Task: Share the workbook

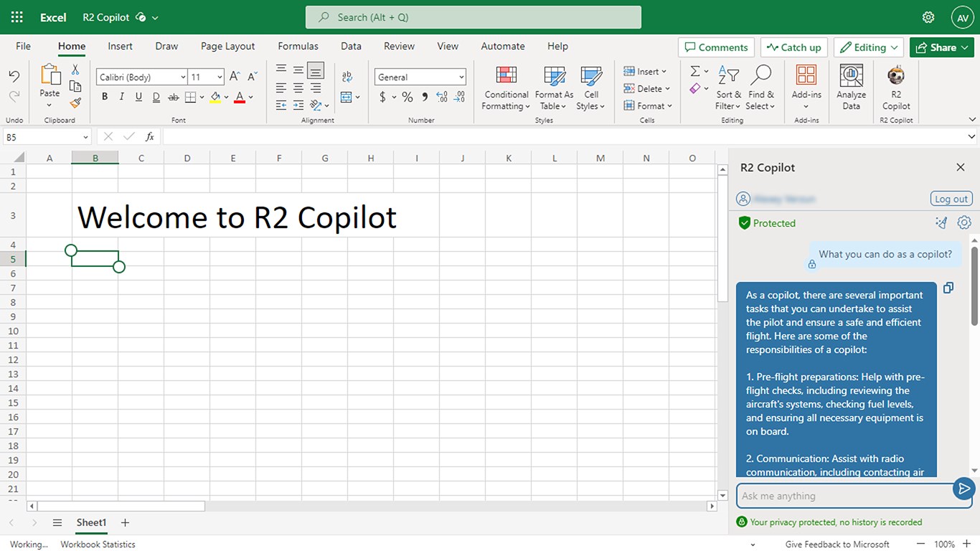Action: (x=943, y=47)
